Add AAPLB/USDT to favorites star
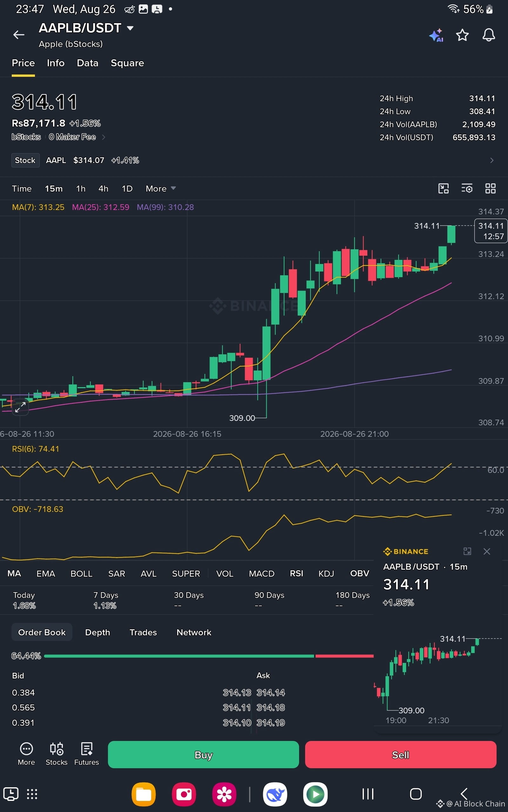508x812 pixels. click(x=462, y=35)
